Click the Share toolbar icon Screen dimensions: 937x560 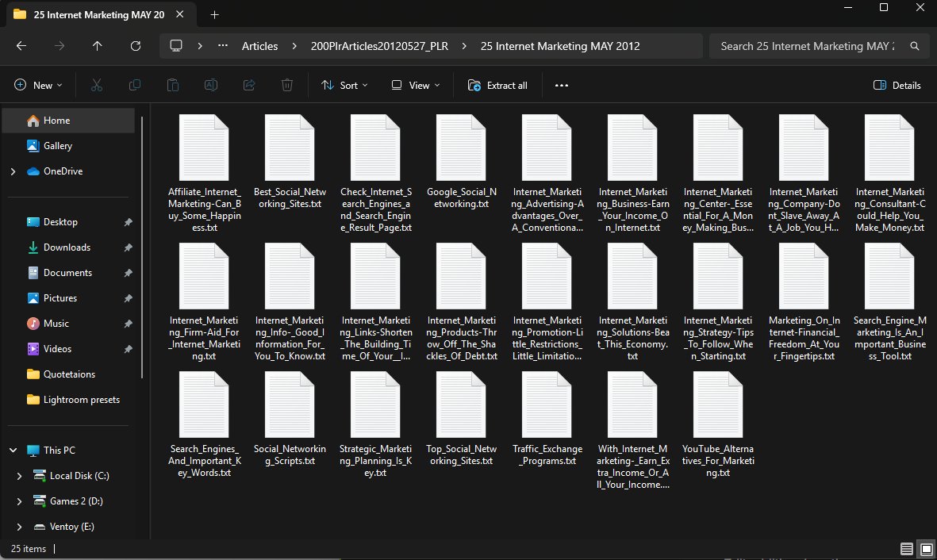coord(249,86)
